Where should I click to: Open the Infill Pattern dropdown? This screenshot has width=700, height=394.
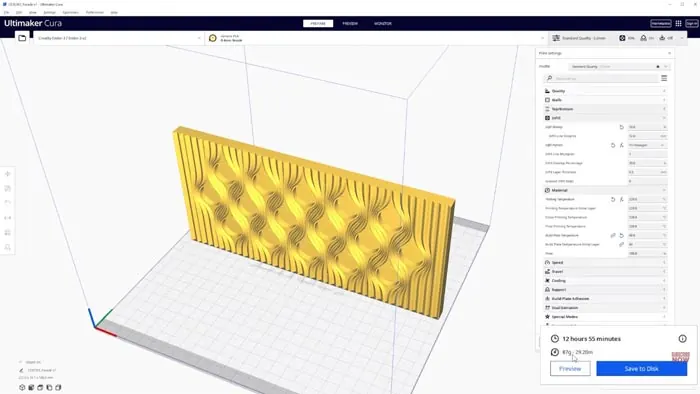[647, 145]
